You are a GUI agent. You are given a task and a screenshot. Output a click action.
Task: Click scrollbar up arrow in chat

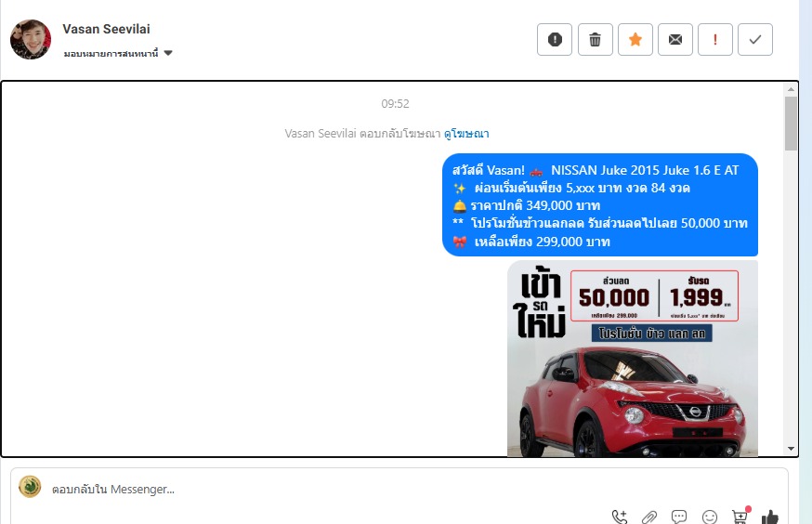coord(791,89)
